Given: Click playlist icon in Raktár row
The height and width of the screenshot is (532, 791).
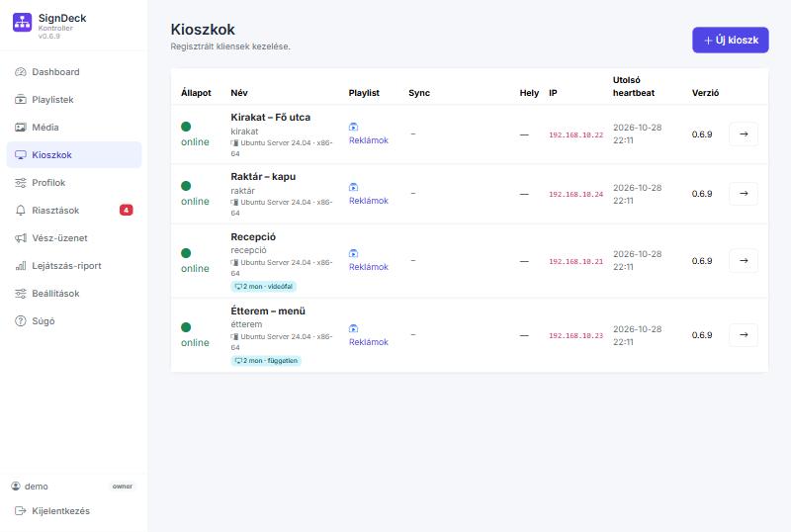Looking at the screenshot, I should click(x=353, y=187).
